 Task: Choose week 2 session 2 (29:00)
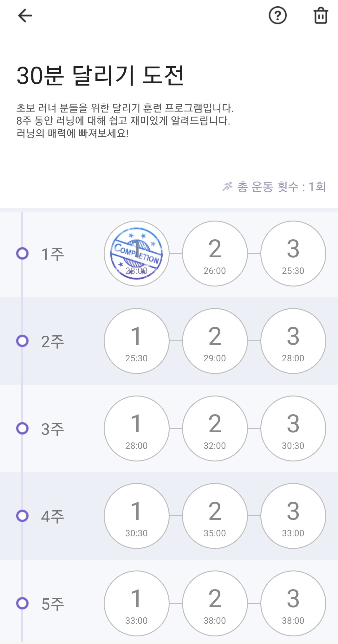(215, 341)
